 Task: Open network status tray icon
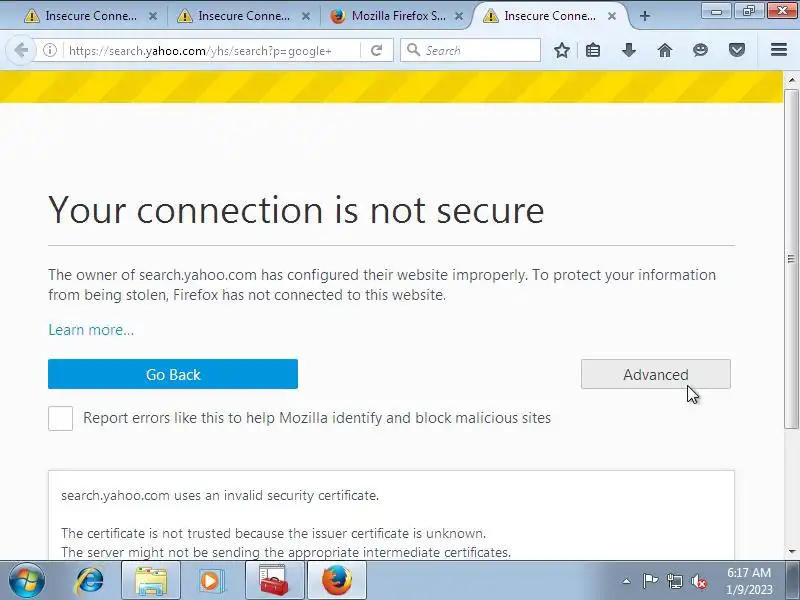tap(674, 581)
